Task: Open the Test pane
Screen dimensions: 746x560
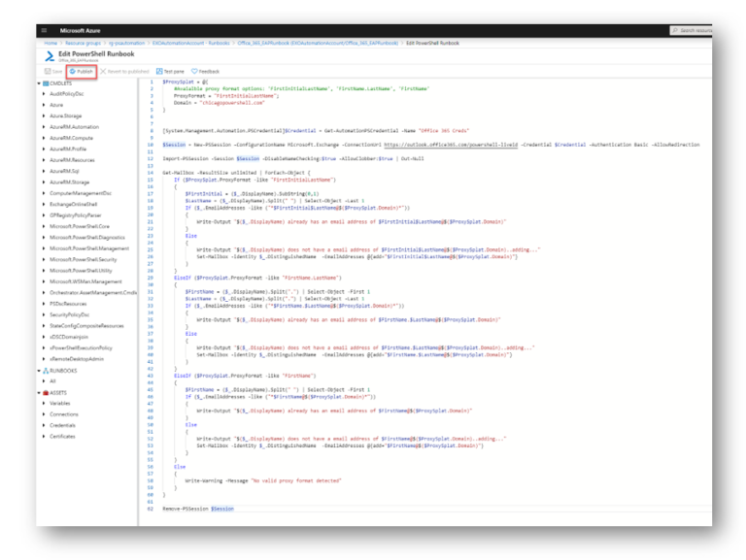Action: pyautogui.click(x=170, y=71)
